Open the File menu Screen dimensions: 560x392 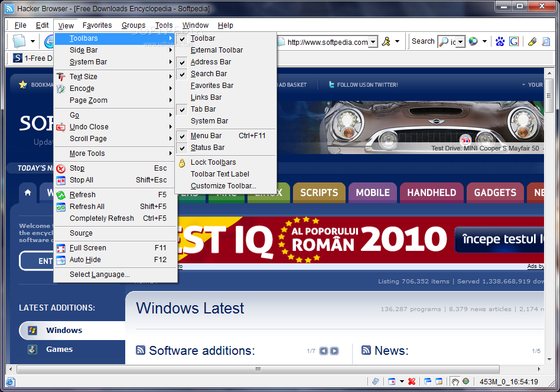[x=20, y=25]
